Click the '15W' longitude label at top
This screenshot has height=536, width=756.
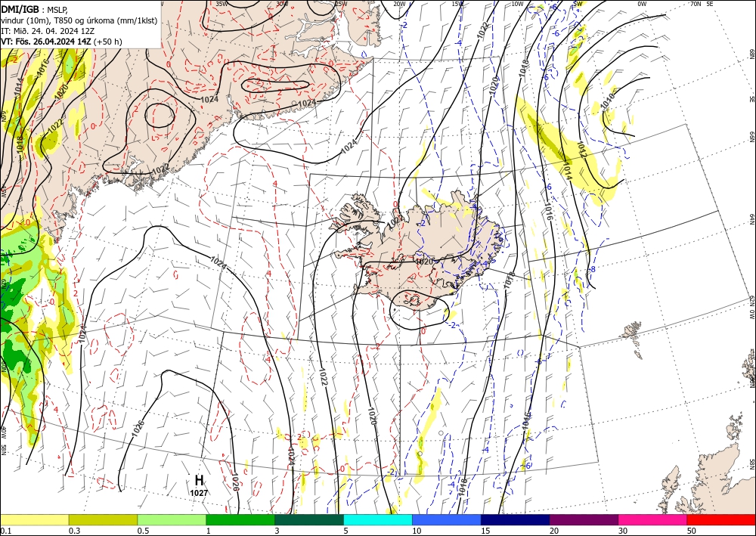pos(458,4)
